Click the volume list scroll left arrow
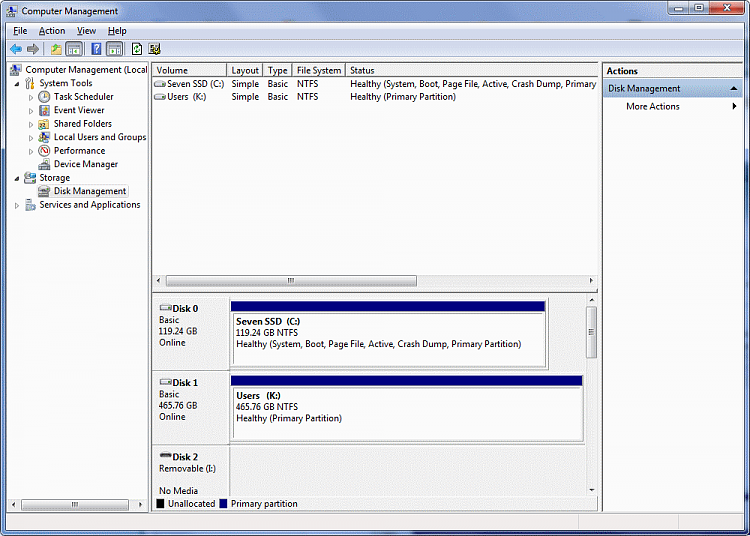 [159, 281]
